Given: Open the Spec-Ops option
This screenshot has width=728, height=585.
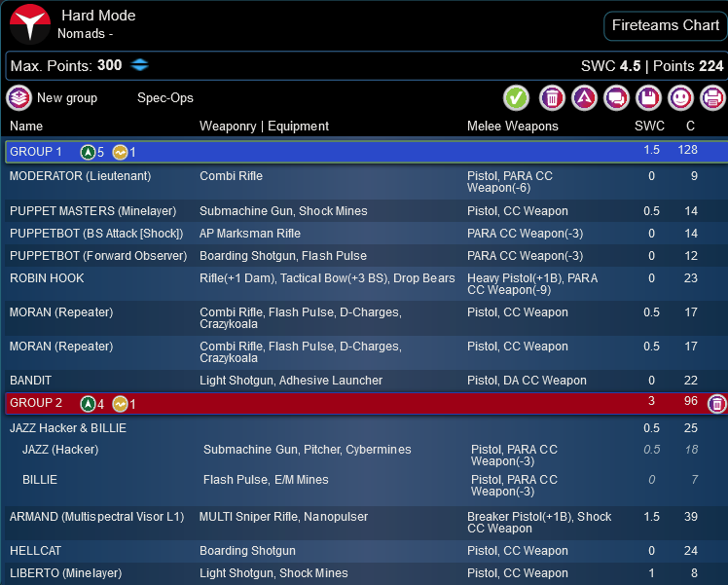Looking at the screenshot, I should tap(165, 98).
